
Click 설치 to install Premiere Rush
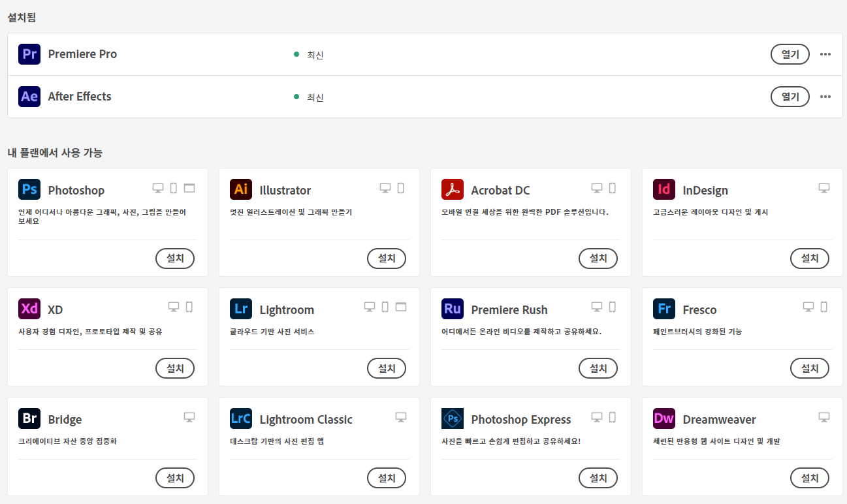click(598, 368)
